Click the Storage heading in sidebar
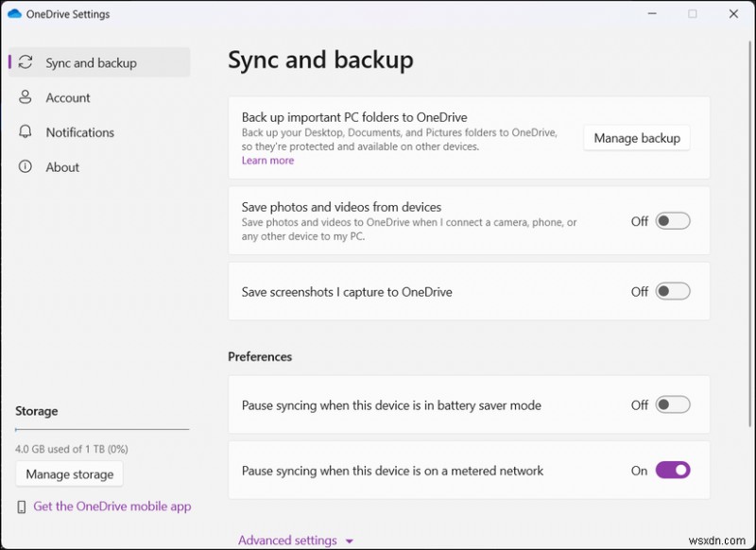This screenshot has height=550, width=756. click(37, 411)
